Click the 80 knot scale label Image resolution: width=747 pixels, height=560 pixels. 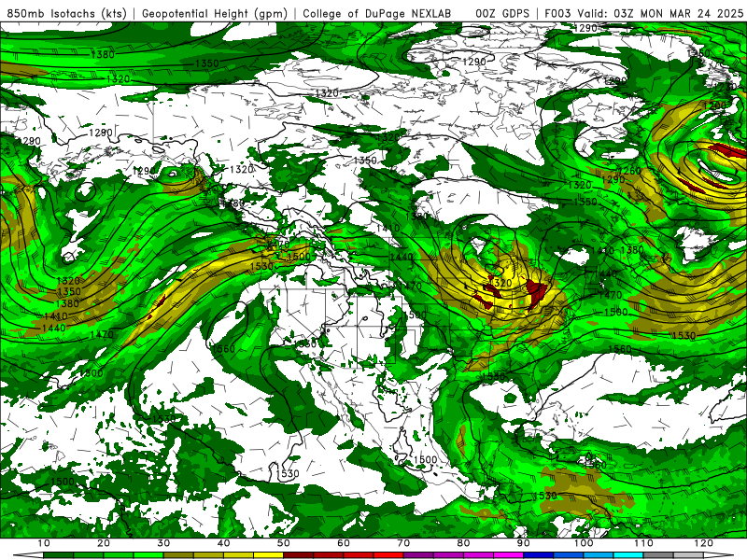(x=463, y=543)
